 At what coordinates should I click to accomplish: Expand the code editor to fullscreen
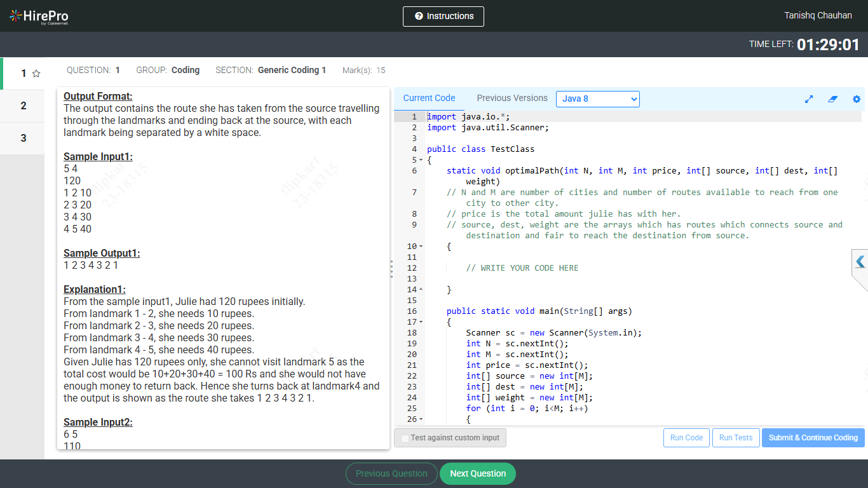809,99
